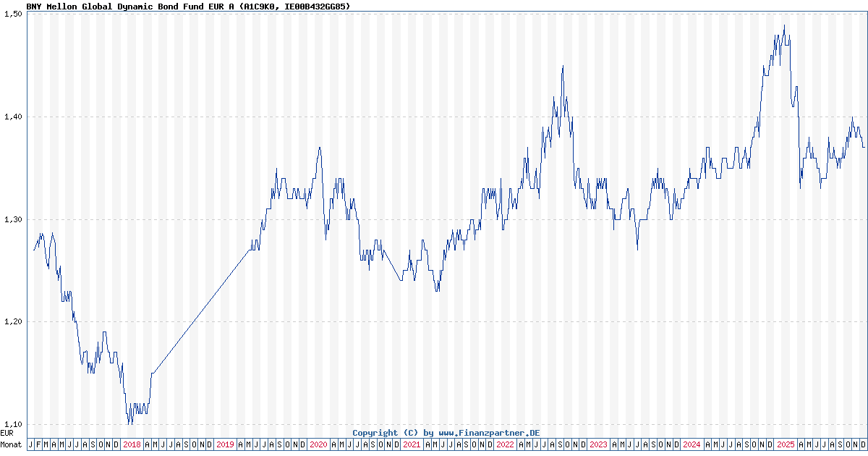Click the chart low point in early 2018

(129, 423)
